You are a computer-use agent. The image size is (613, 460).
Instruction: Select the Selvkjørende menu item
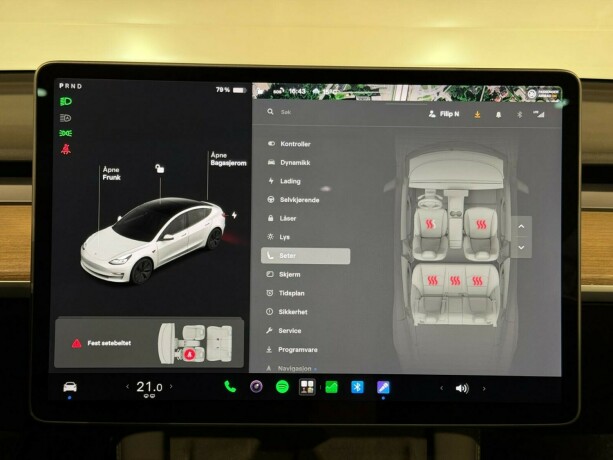click(x=293, y=200)
